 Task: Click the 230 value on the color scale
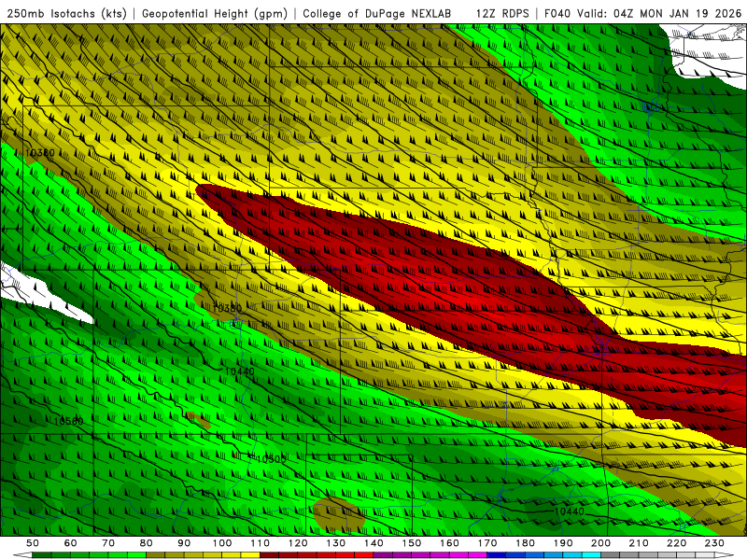(714, 543)
